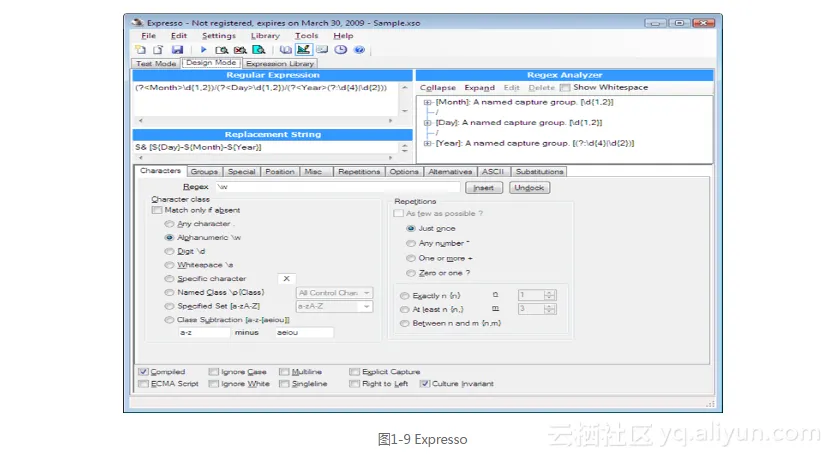Click Collapse in Regex Analyzer
The width and height of the screenshot is (832, 458).
(438, 88)
